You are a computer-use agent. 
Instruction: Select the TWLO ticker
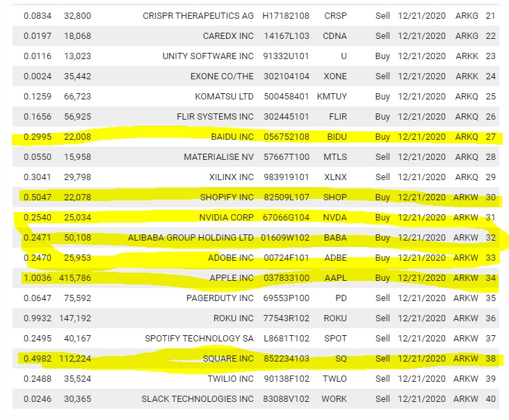(x=334, y=378)
